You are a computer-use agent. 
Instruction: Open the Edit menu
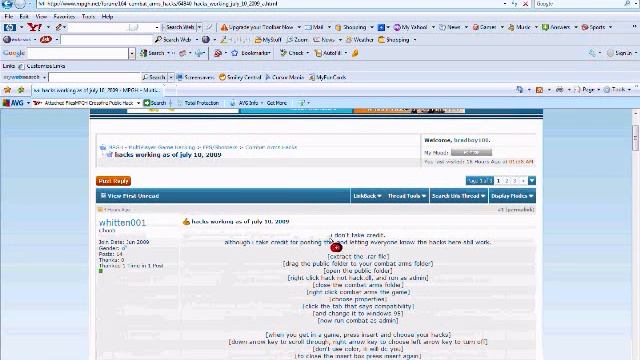pyautogui.click(x=24, y=17)
